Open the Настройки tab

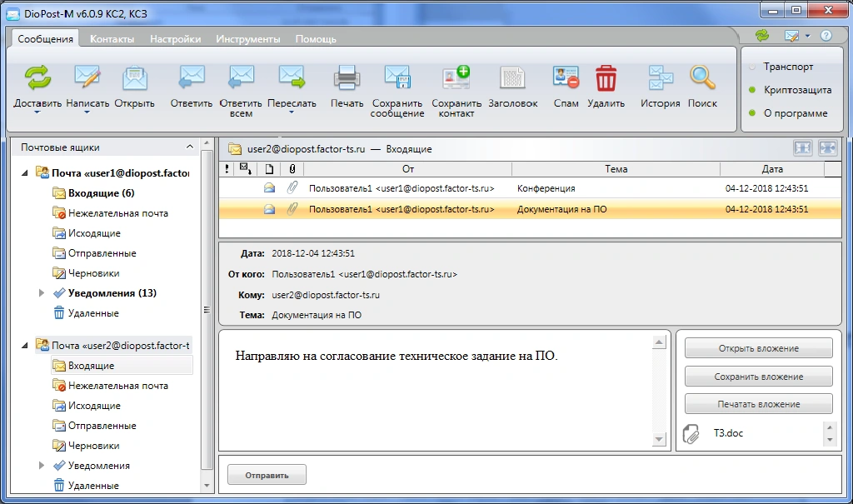pyautogui.click(x=175, y=39)
